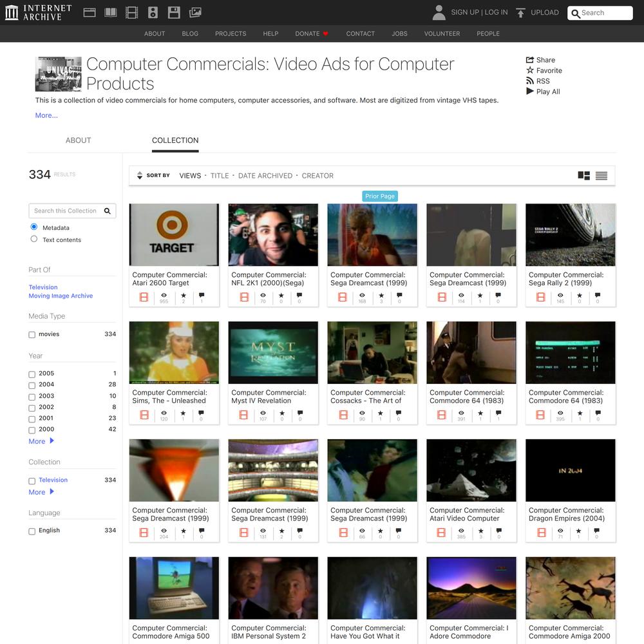Click the top Search input box

[x=600, y=13]
